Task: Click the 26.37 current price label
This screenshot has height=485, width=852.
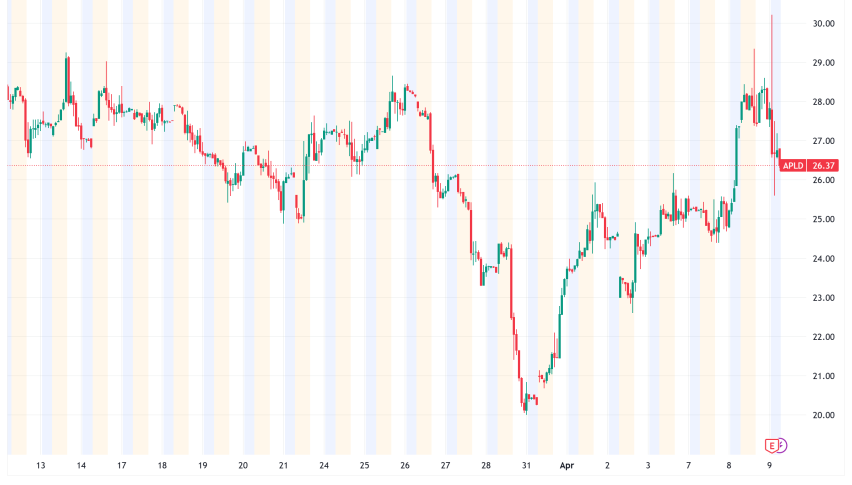Action: [x=822, y=166]
